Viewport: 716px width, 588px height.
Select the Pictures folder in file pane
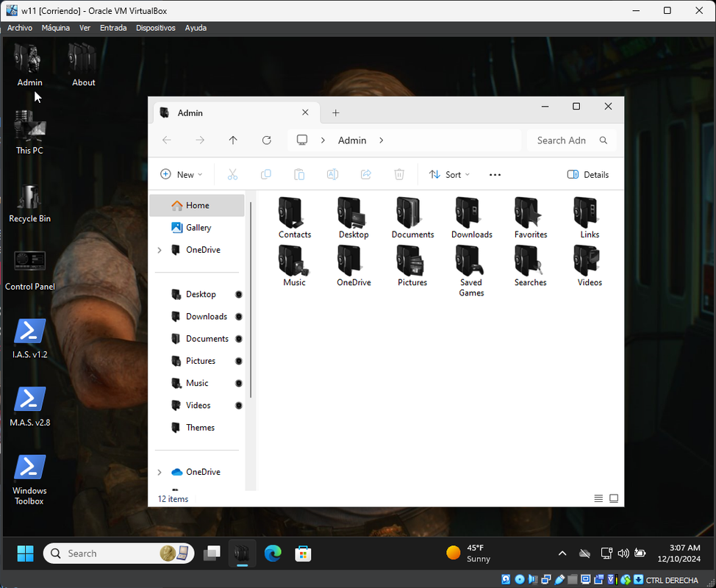click(x=412, y=266)
